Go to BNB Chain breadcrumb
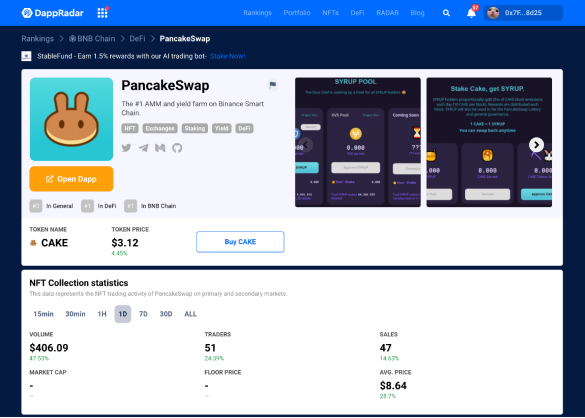The image size is (585, 418). click(x=92, y=39)
